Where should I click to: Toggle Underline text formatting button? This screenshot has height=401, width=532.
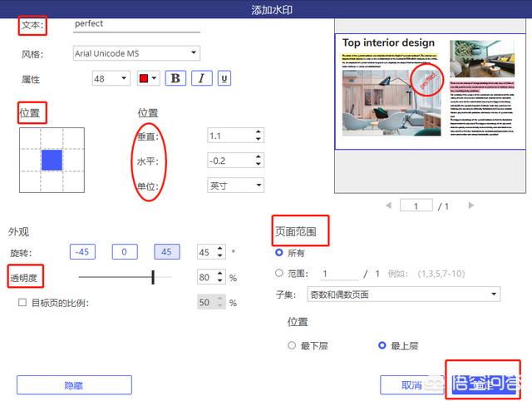[224, 78]
